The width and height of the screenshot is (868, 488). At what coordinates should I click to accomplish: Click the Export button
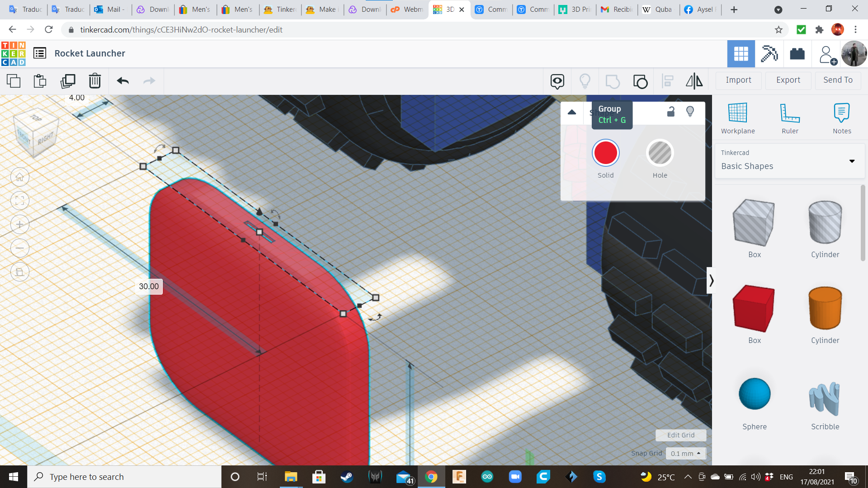pyautogui.click(x=788, y=80)
